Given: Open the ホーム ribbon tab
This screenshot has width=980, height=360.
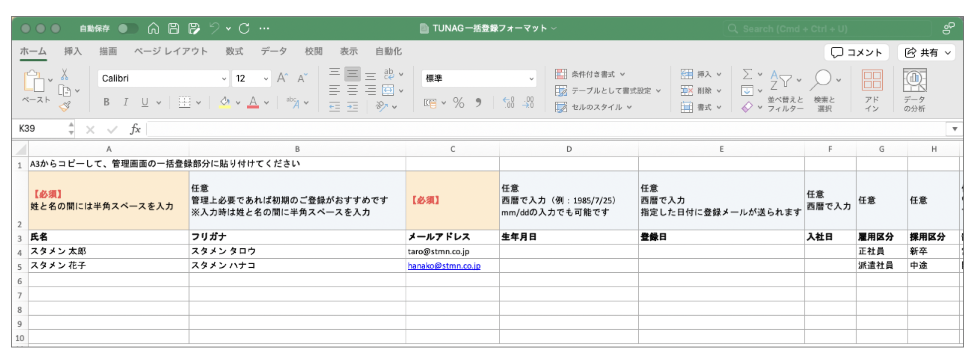Looking at the screenshot, I should [x=33, y=51].
